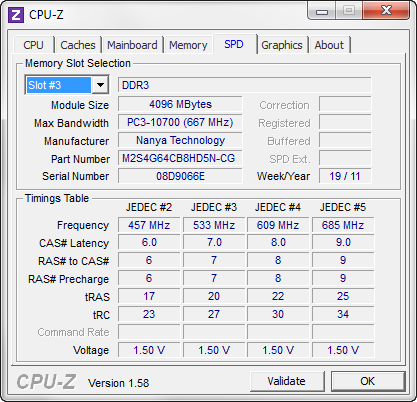The height and width of the screenshot is (402, 417).
Task: Click the CPU-Z purple Z title icon
Action: tap(16, 15)
